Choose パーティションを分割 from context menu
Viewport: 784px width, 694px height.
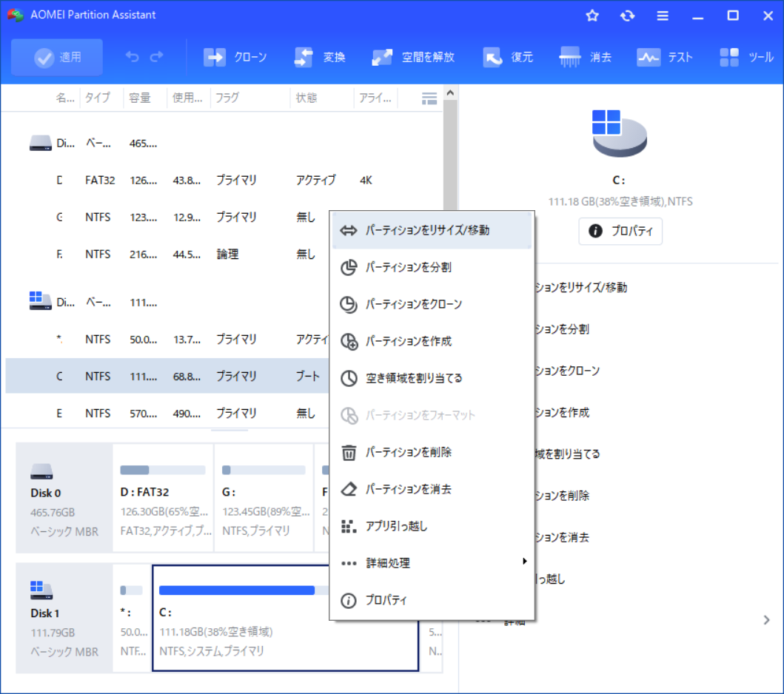click(x=432, y=267)
